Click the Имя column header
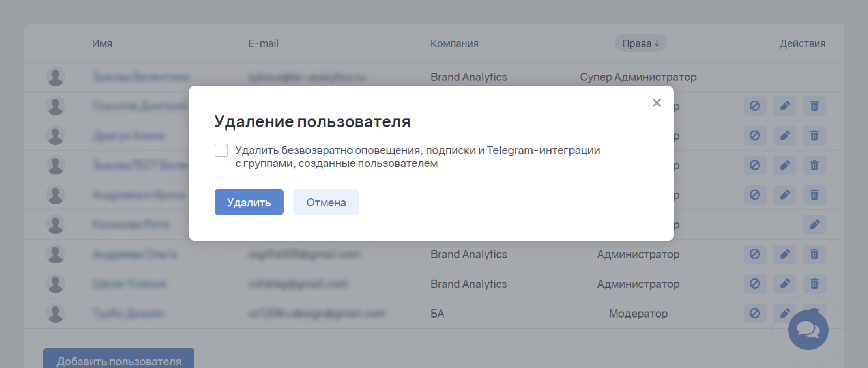 coord(102,43)
